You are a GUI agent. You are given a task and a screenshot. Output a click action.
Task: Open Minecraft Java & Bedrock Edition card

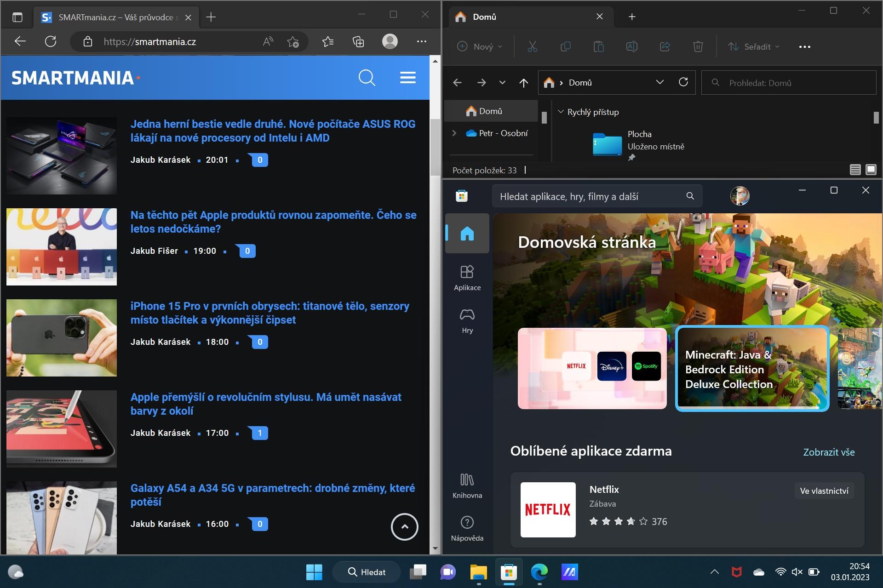[752, 368]
